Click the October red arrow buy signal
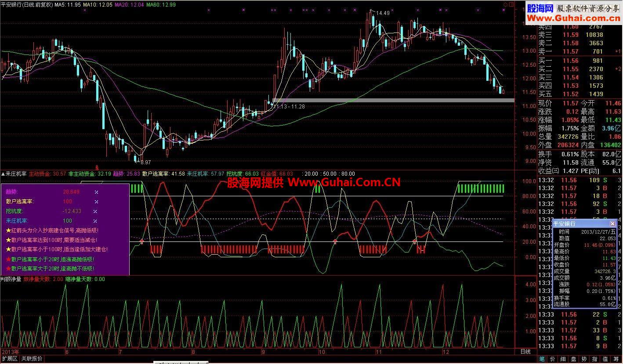Screen dimensions: 623x364 pos(335,241)
